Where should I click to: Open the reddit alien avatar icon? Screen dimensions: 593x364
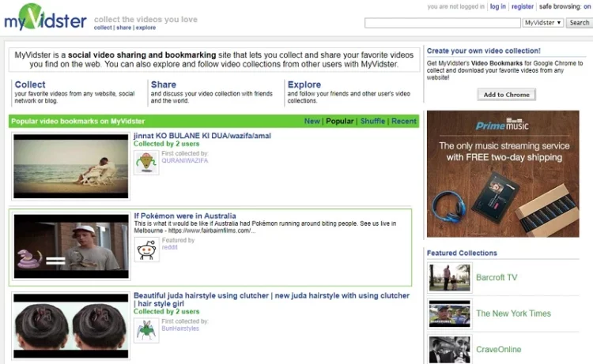pos(147,250)
